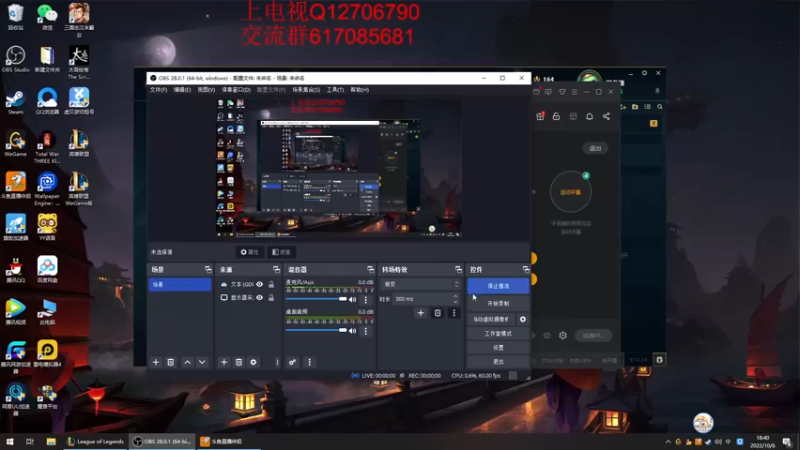800x450 pixels.
Task: Open source properties gear in sources toolbar
Action: (254, 362)
